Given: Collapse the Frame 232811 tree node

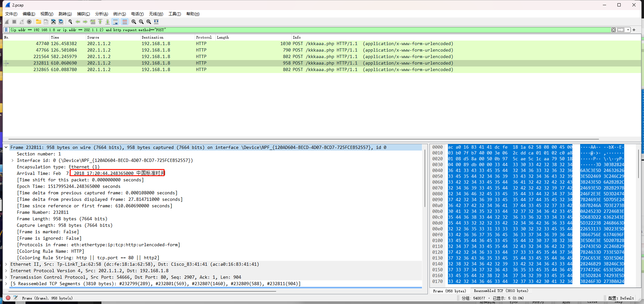Looking at the screenshot, I should pyautogui.click(x=6, y=147).
